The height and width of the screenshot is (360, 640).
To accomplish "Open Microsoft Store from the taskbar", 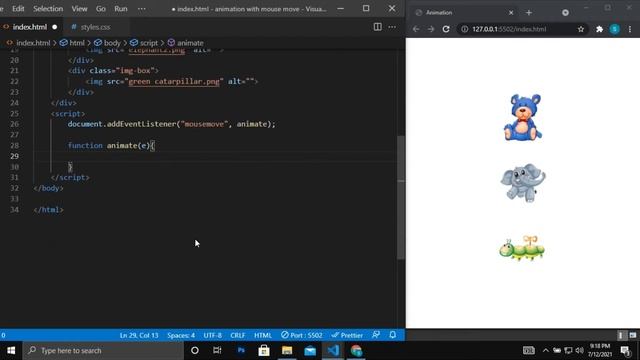I will pos(264,351).
